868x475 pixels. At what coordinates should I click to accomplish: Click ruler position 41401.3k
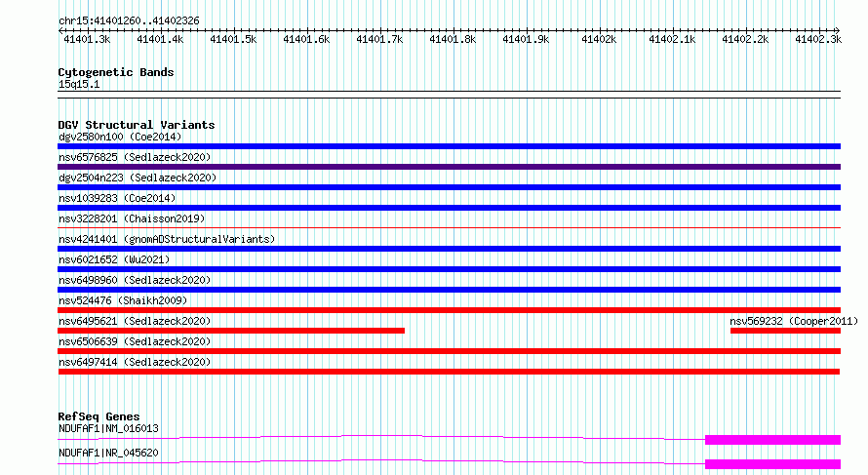(x=87, y=39)
